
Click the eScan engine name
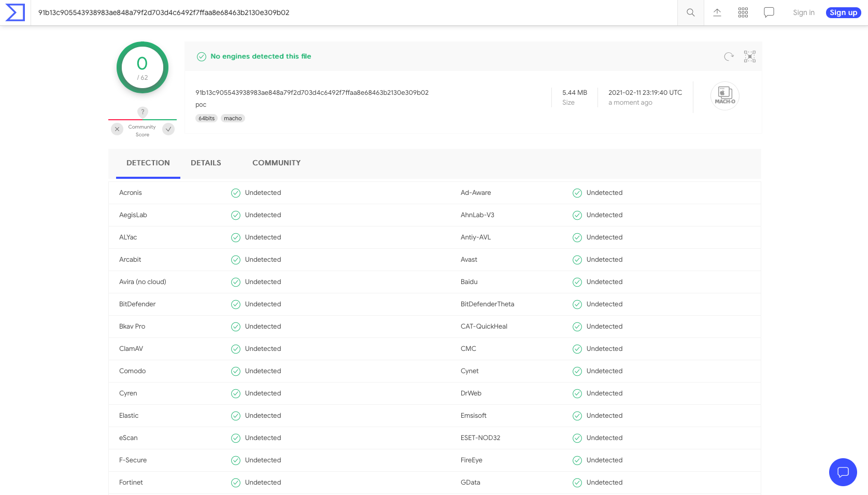(129, 438)
